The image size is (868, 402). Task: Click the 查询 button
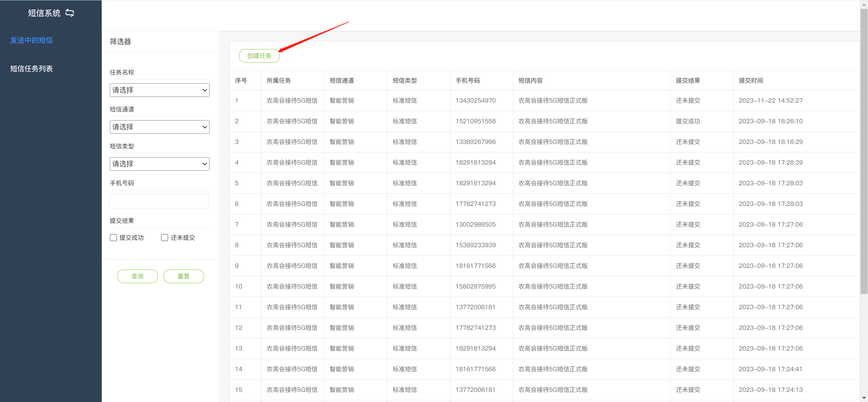pos(137,276)
